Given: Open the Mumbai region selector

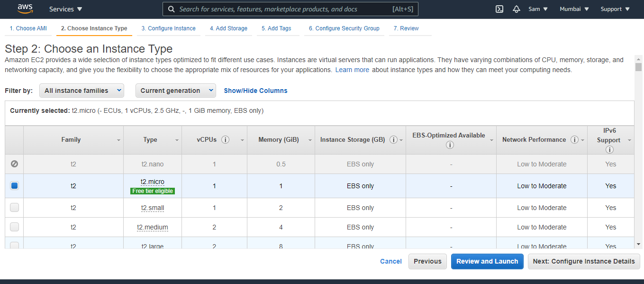Looking at the screenshot, I should coord(574,9).
